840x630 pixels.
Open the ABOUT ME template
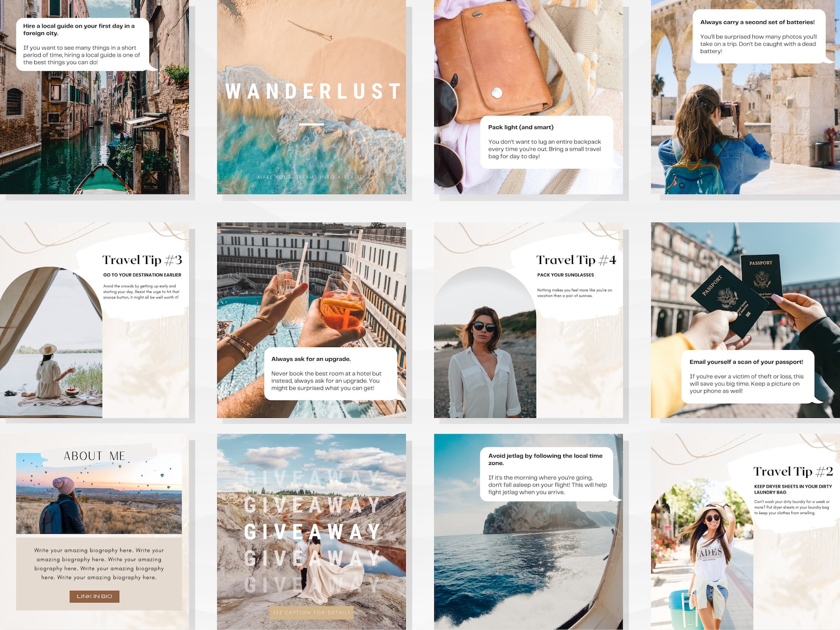(94, 532)
